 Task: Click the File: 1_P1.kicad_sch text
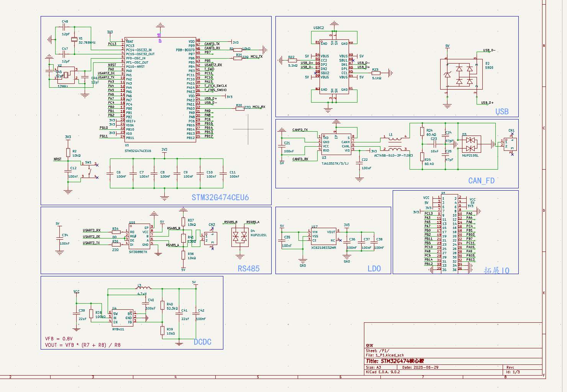click(x=385, y=355)
